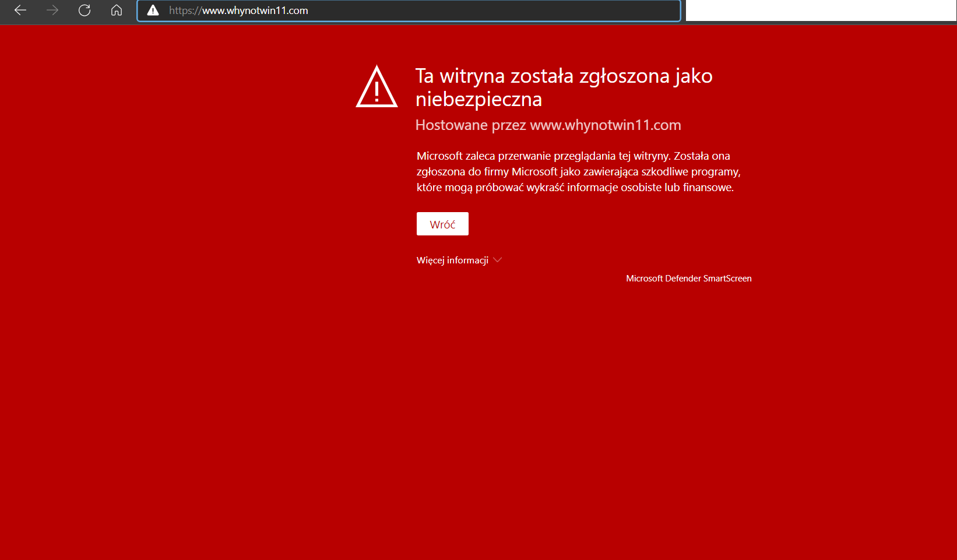
Task: Click the forward navigation arrow
Action: click(52, 10)
